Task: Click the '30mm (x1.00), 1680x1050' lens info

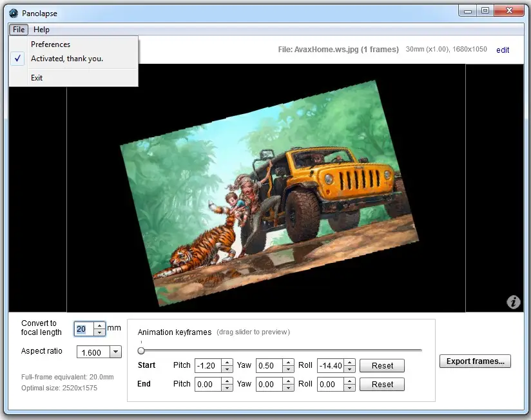Action: pos(447,49)
